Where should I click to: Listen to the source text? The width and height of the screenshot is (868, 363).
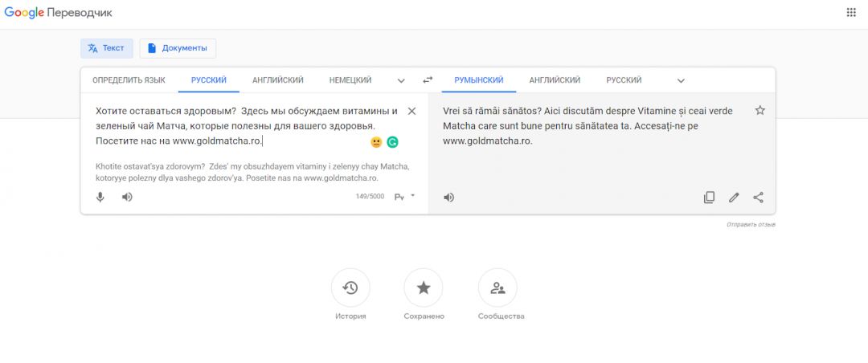point(127,197)
